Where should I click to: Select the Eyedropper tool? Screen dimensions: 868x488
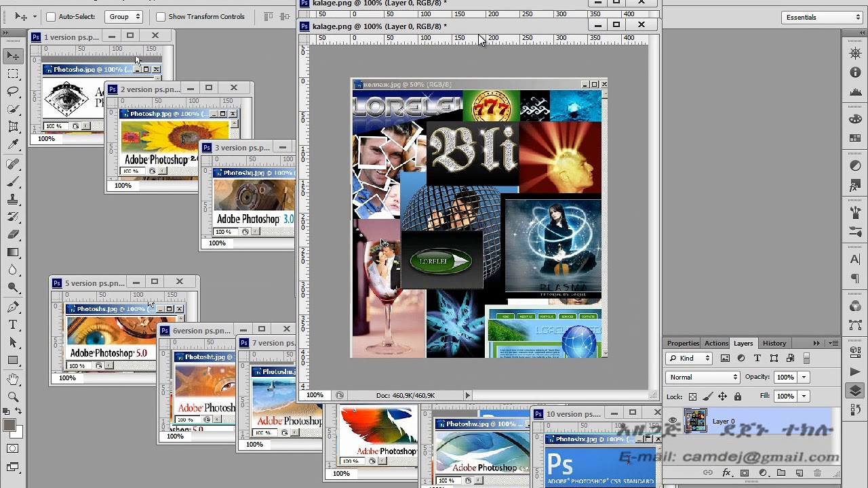coord(13,144)
